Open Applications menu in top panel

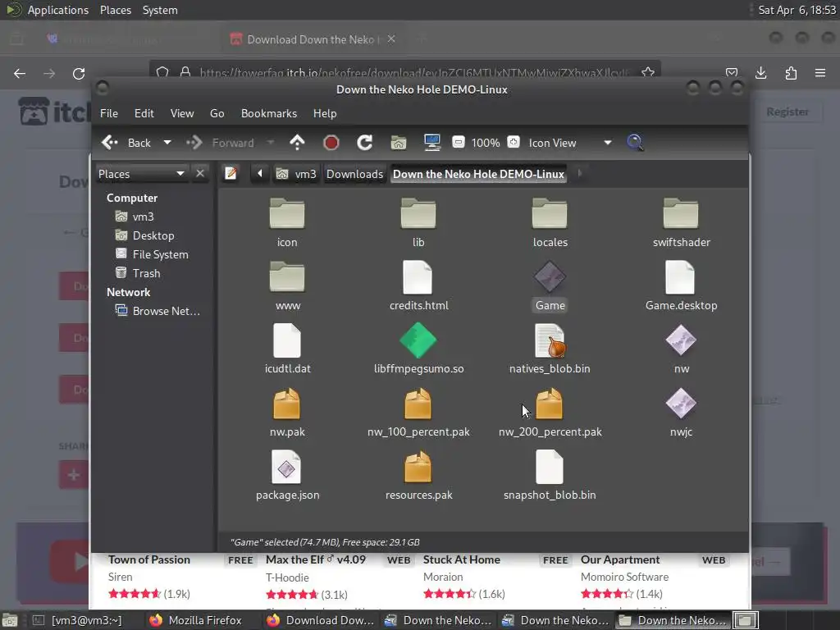tap(58, 10)
